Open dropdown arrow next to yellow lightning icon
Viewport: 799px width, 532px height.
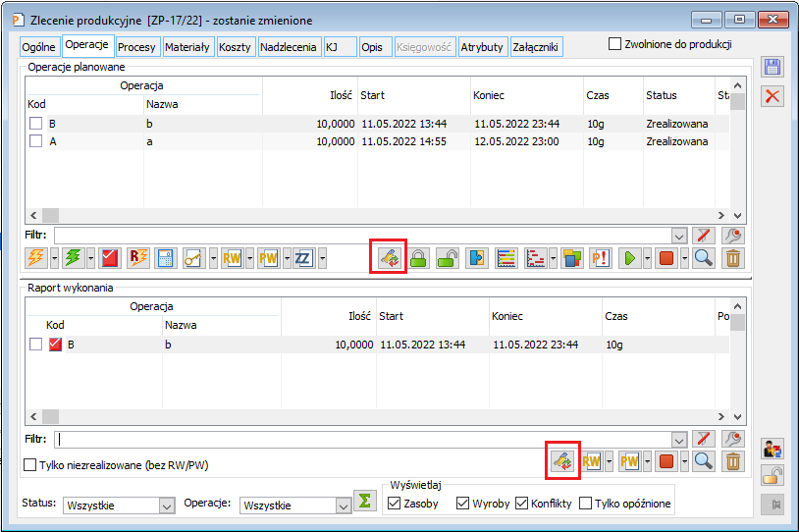54,258
